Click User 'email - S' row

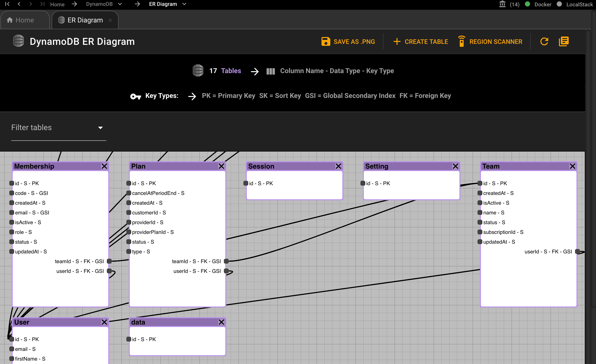[x=25, y=349]
